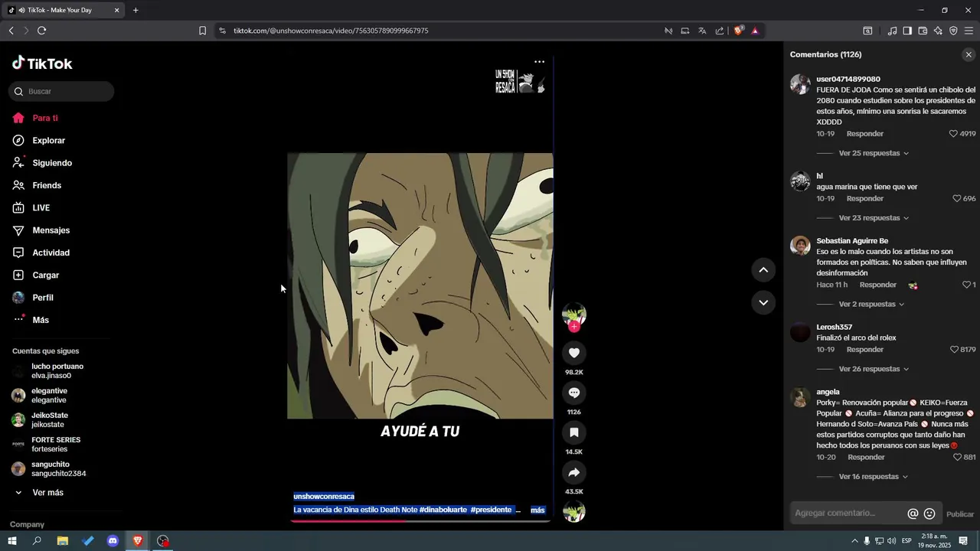Mute the TikTok tab audio
Viewport: 980px width, 551px height.
(x=21, y=10)
